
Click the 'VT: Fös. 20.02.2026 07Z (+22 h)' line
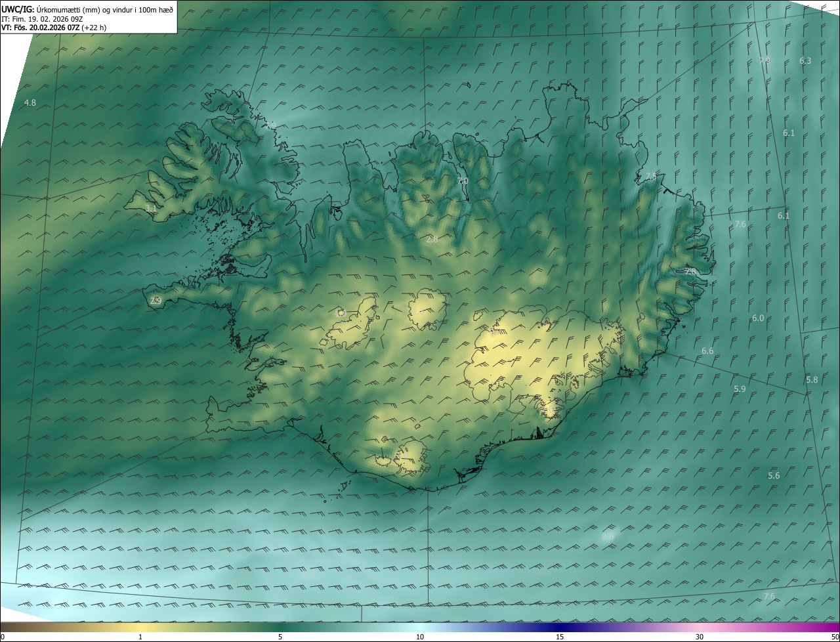coord(54,28)
